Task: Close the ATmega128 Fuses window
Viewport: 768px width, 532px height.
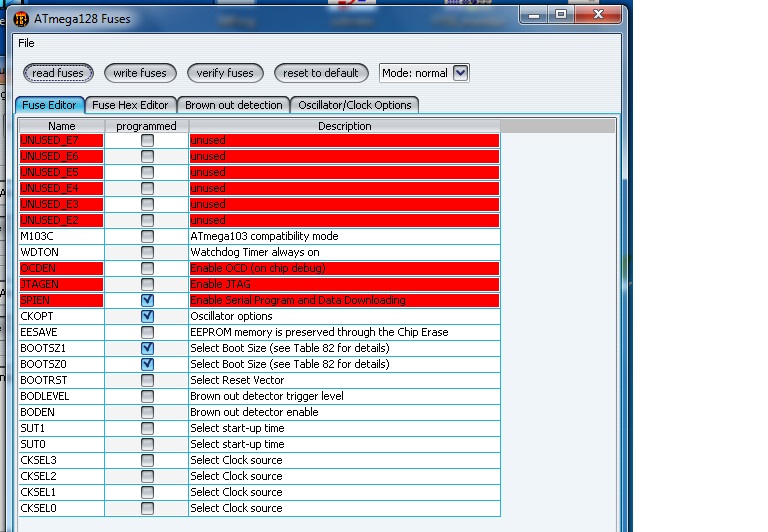Action: 598,14
